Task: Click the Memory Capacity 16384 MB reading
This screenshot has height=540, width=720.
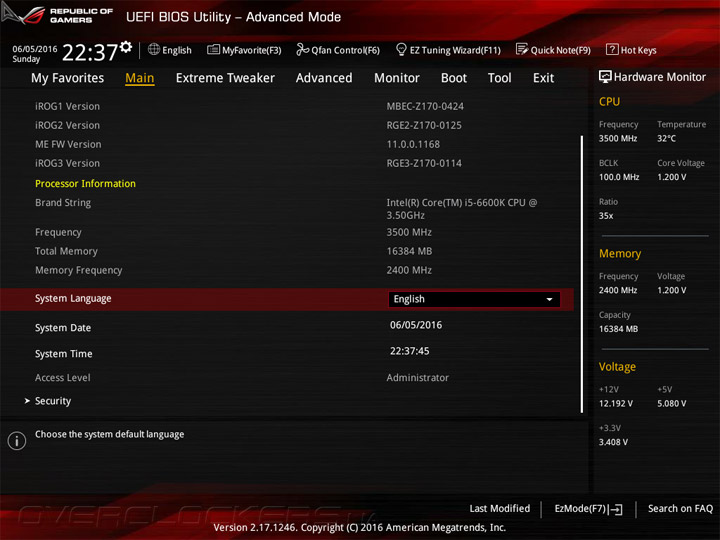Action: (618, 329)
